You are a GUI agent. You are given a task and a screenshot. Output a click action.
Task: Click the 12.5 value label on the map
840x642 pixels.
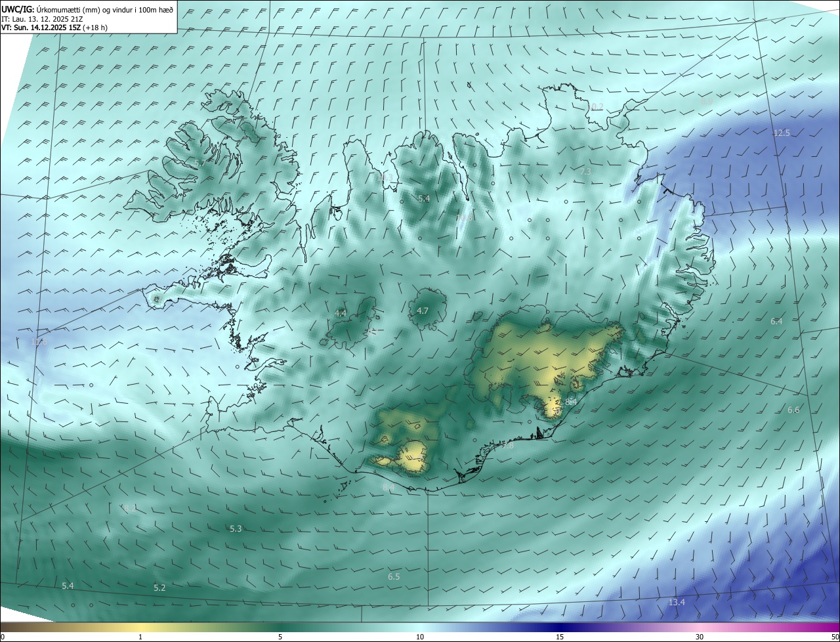click(x=782, y=133)
